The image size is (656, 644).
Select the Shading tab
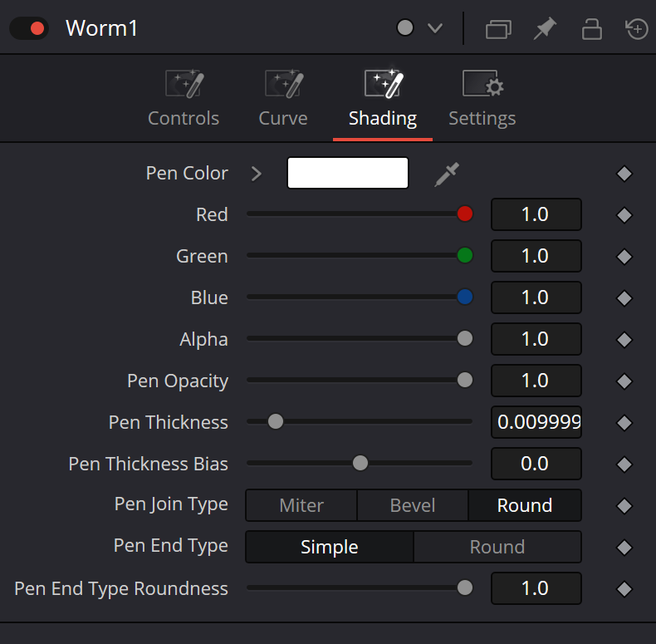pyautogui.click(x=383, y=98)
